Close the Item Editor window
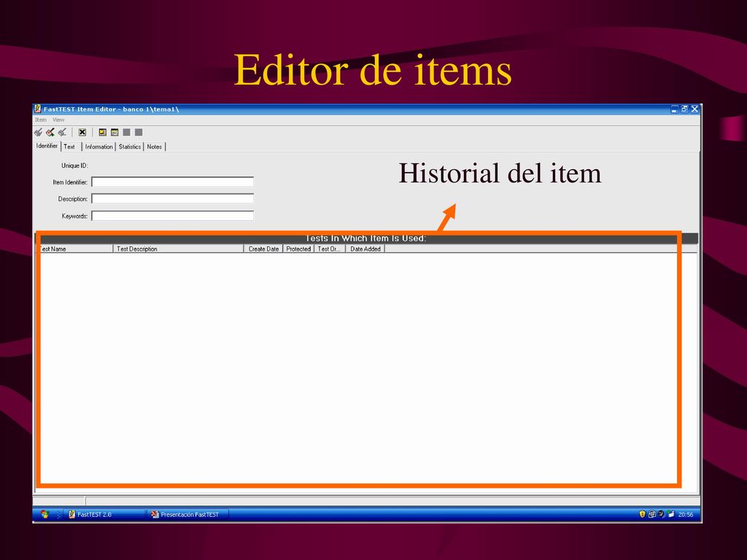747x560 pixels. point(694,109)
